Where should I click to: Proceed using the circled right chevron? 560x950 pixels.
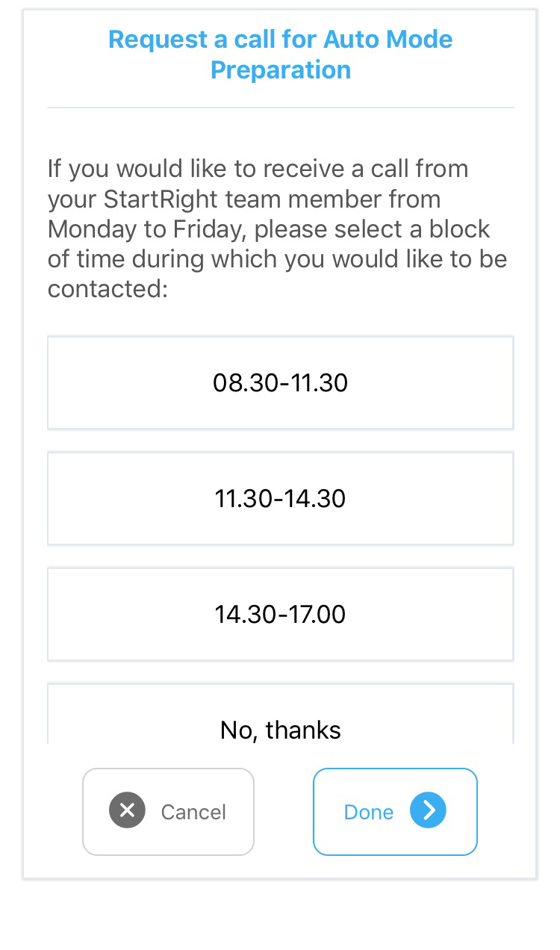click(428, 811)
